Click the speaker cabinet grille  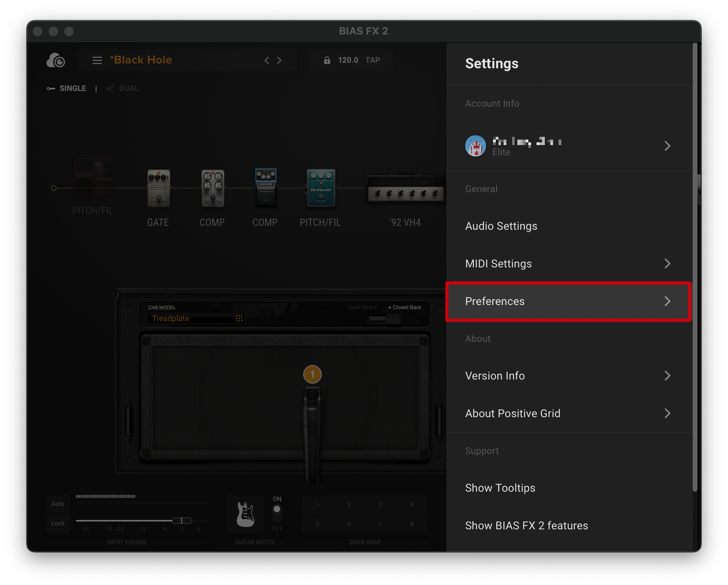click(285, 397)
